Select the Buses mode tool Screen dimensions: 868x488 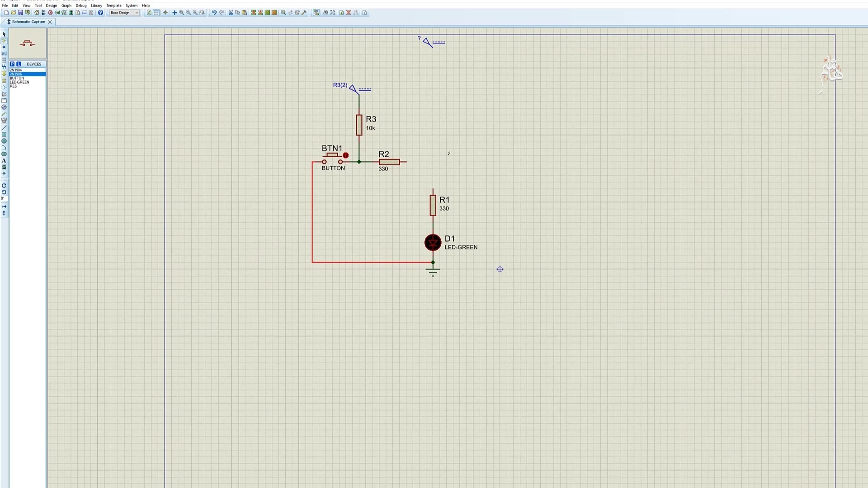tap(4, 66)
